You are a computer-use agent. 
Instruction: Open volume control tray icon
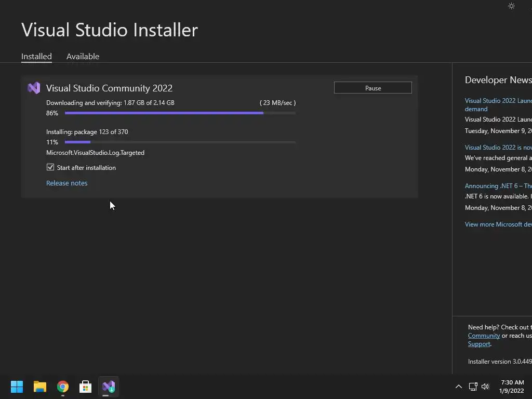point(485,387)
